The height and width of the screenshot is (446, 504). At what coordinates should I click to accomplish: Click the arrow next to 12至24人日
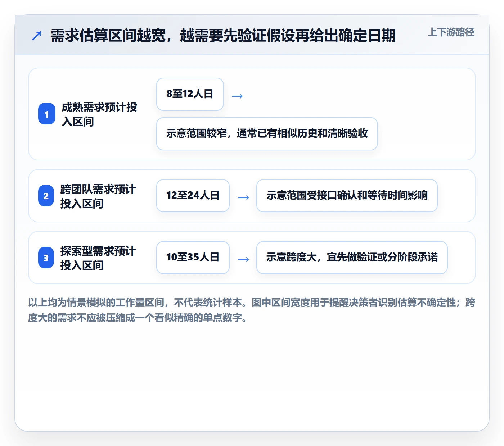[243, 197]
